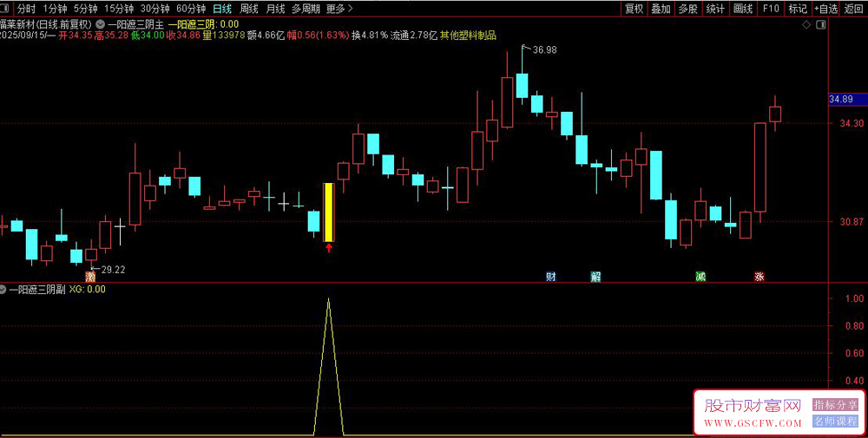The height and width of the screenshot is (438, 868).
Task: Expand the 一阳遮三阴副 indicator dropdown
Action: tap(3, 289)
